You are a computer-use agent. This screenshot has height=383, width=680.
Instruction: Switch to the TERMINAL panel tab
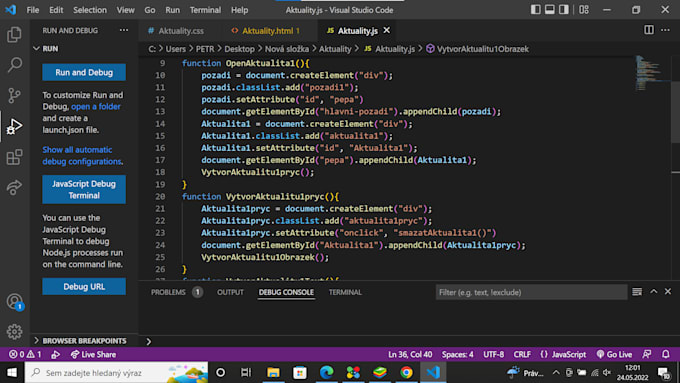click(345, 292)
